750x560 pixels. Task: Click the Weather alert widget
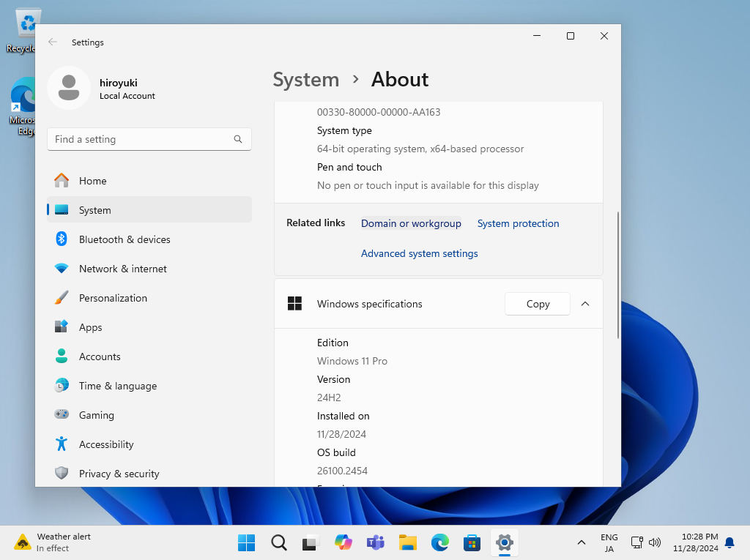pyautogui.click(x=53, y=542)
